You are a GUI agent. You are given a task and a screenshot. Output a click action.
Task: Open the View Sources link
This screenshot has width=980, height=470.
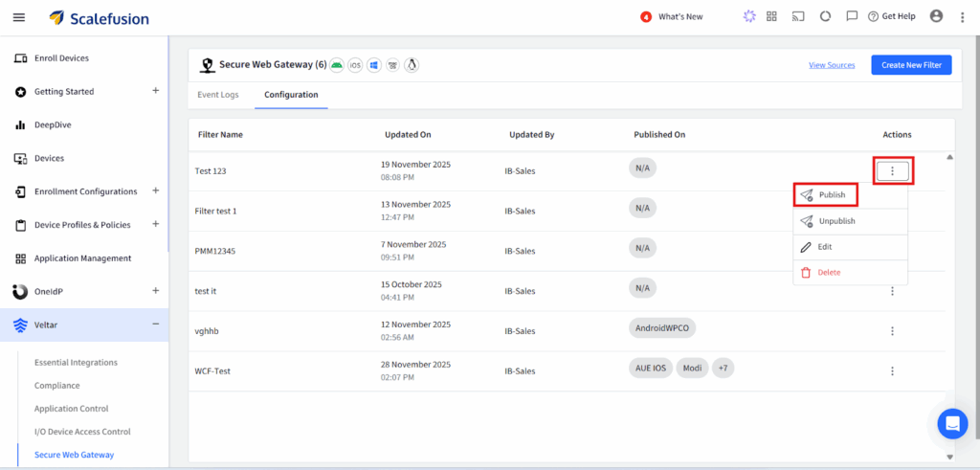pyautogui.click(x=832, y=65)
